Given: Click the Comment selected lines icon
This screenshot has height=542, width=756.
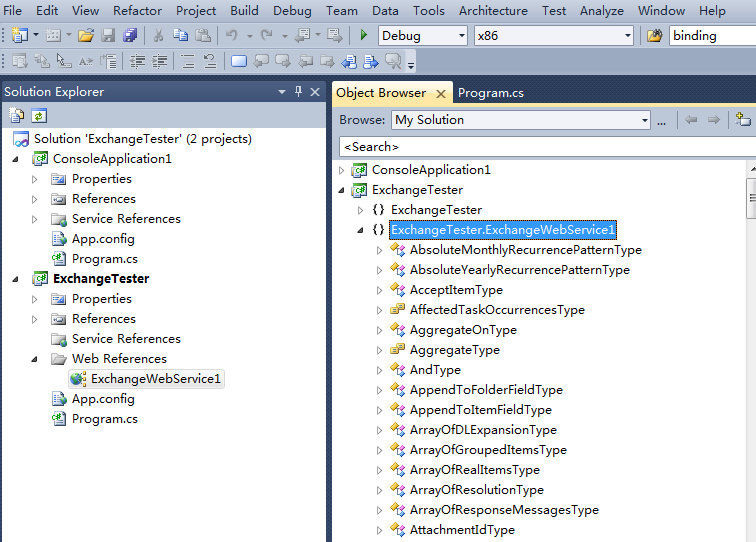Looking at the screenshot, I should point(188,61).
